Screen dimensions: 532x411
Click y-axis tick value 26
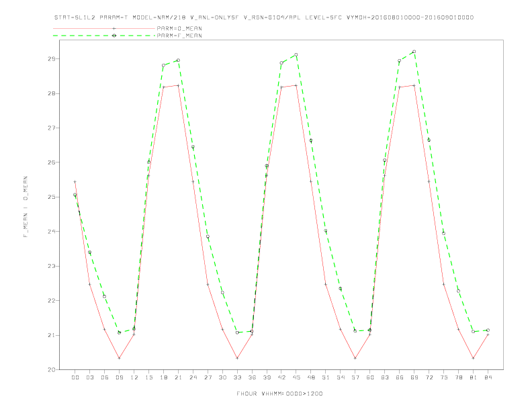[x=52, y=163]
